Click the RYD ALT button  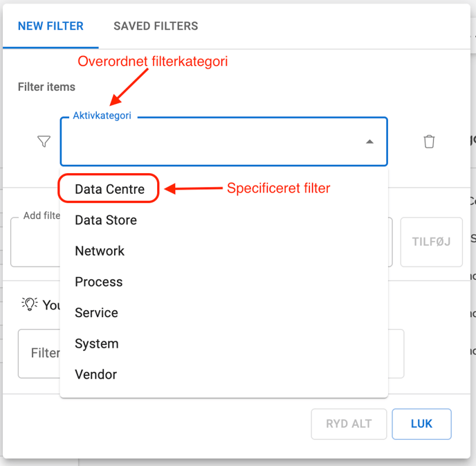pos(349,424)
